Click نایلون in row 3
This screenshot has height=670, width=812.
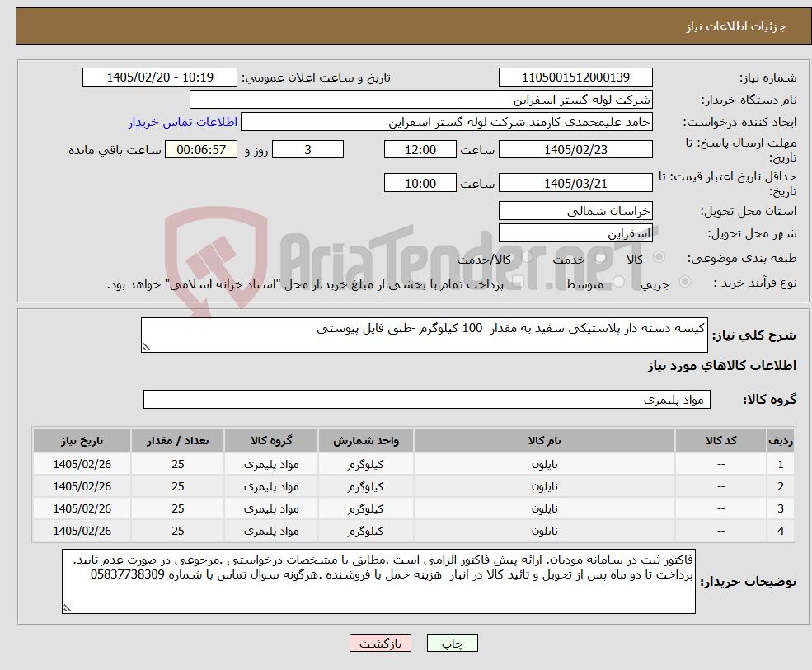pos(544,509)
